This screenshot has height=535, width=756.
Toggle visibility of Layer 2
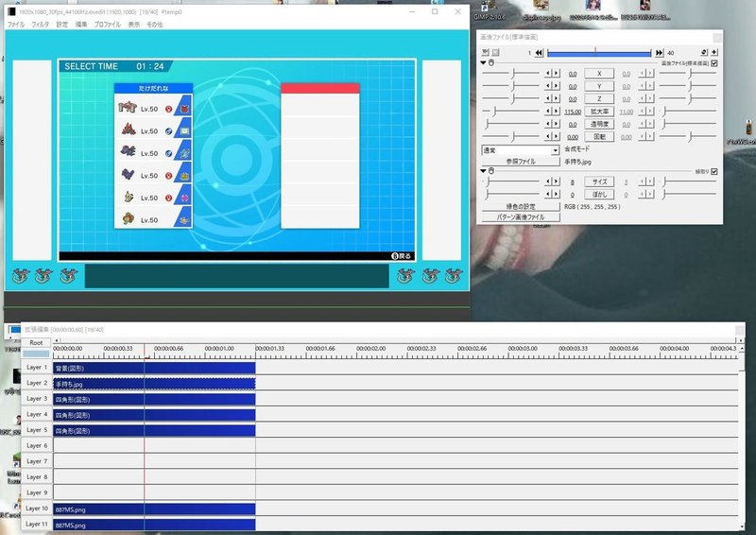point(37,383)
